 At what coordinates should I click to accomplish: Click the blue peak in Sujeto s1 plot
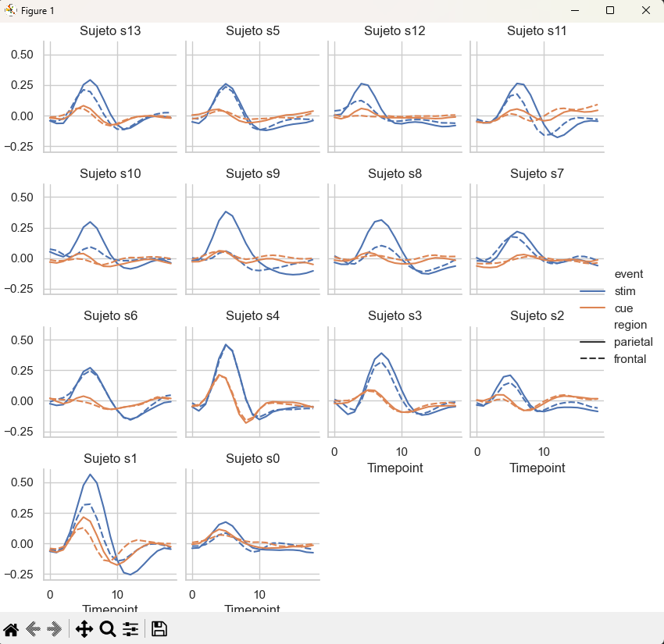click(x=90, y=475)
